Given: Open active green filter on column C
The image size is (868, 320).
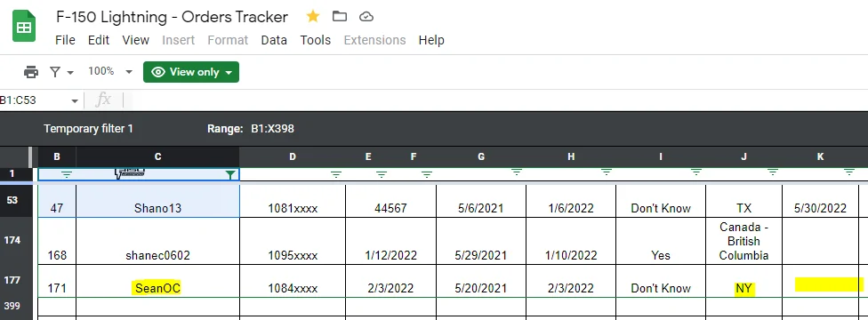Looking at the screenshot, I should pyautogui.click(x=231, y=174).
